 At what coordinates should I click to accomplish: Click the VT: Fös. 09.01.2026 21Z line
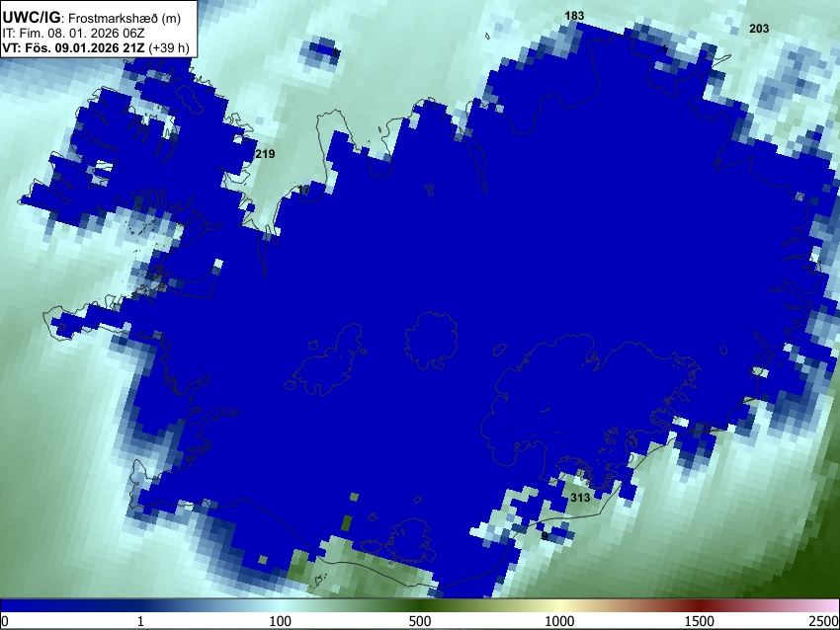[x=95, y=47]
